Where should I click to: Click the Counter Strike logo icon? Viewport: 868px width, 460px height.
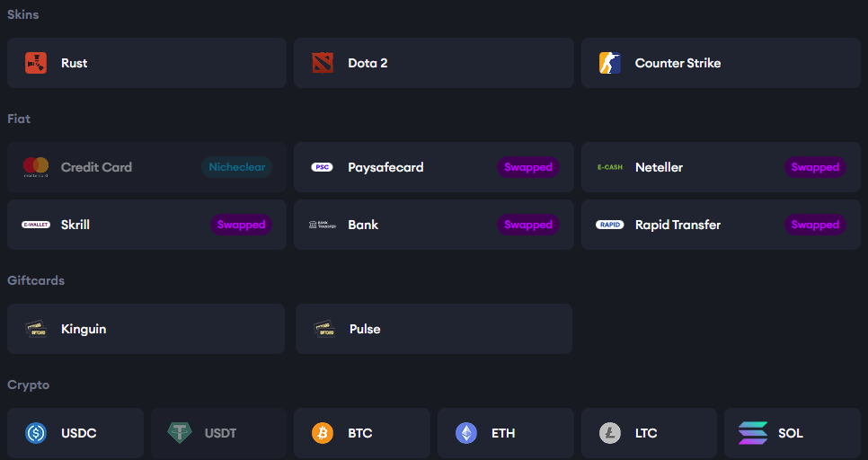click(x=610, y=63)
